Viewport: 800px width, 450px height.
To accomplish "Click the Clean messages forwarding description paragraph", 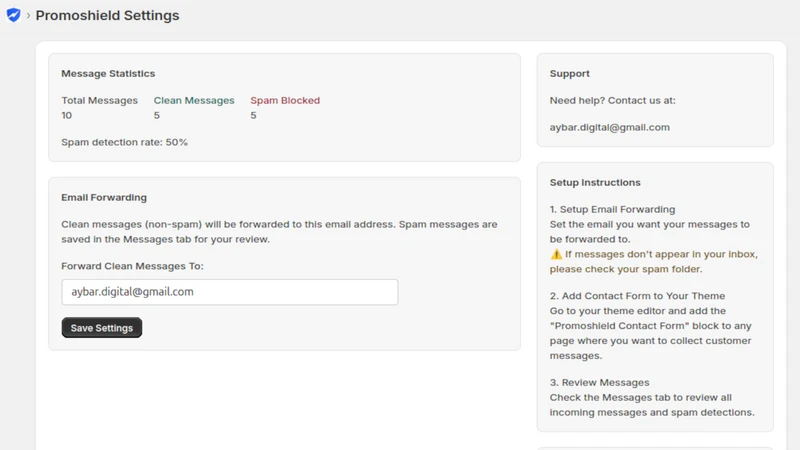I will (279, 232).
